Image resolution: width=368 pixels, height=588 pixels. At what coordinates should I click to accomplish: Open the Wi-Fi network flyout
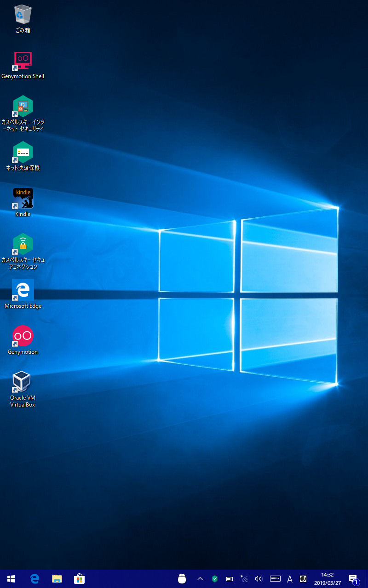[244, 579]
